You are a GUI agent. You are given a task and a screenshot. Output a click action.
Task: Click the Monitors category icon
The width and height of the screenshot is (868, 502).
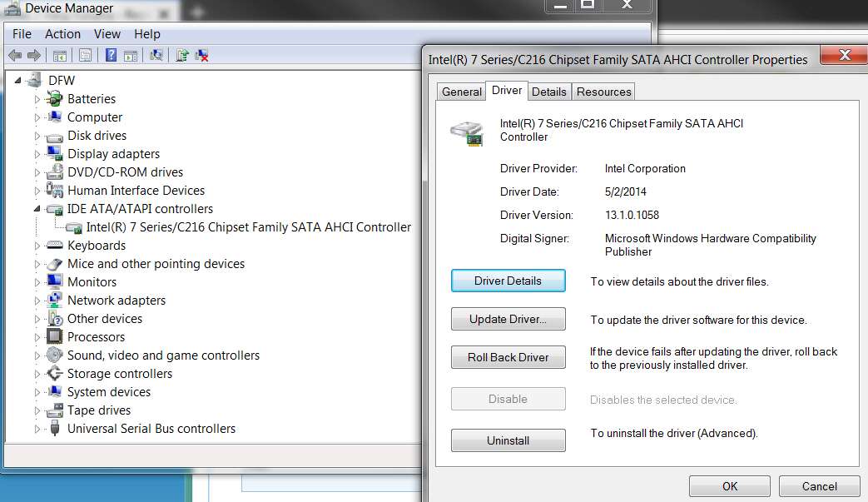(54, 281)
